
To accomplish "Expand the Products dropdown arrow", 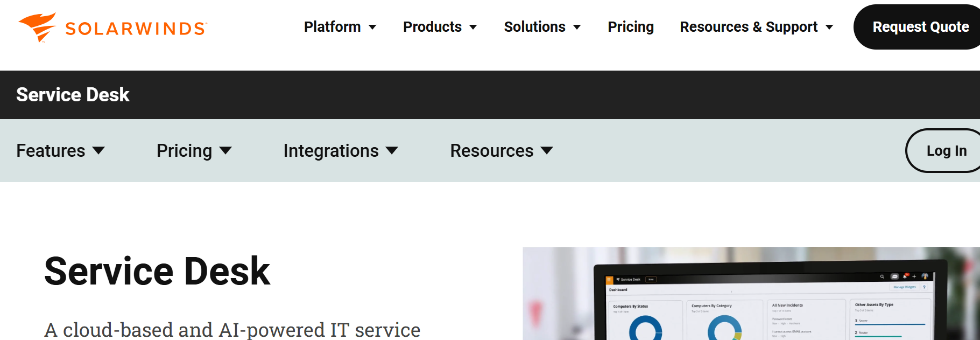I will coord(473,27).
